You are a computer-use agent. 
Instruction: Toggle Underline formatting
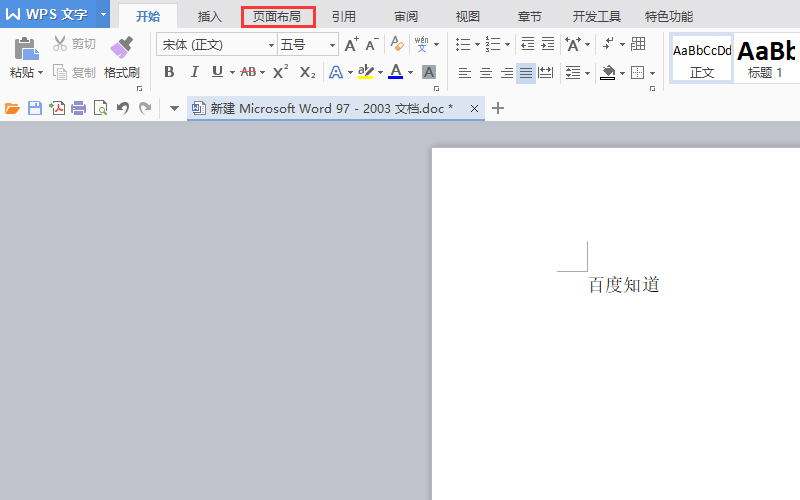click(x=217, y=72)
